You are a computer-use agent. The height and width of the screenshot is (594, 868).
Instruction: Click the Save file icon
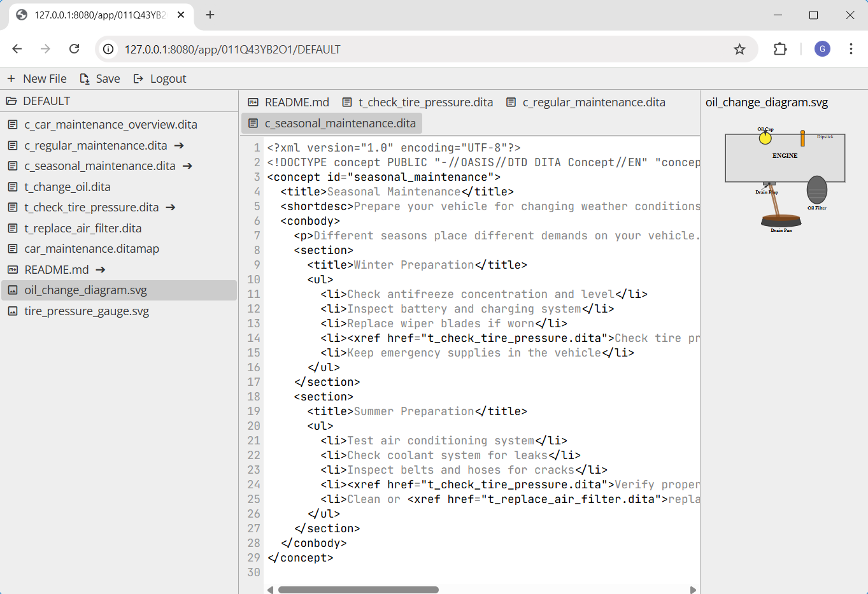(x=85, y=78)
